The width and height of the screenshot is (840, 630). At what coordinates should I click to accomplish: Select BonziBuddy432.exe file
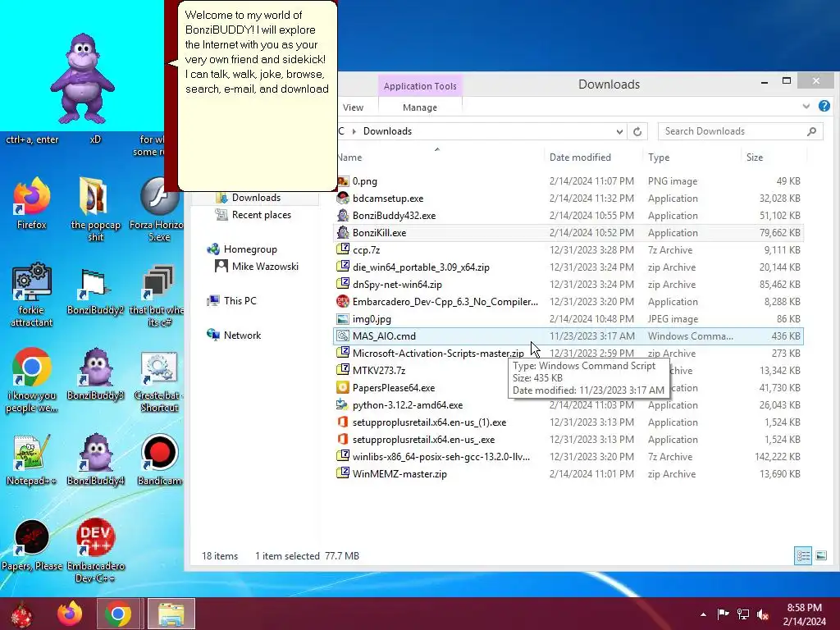click(x=569, y=216)
